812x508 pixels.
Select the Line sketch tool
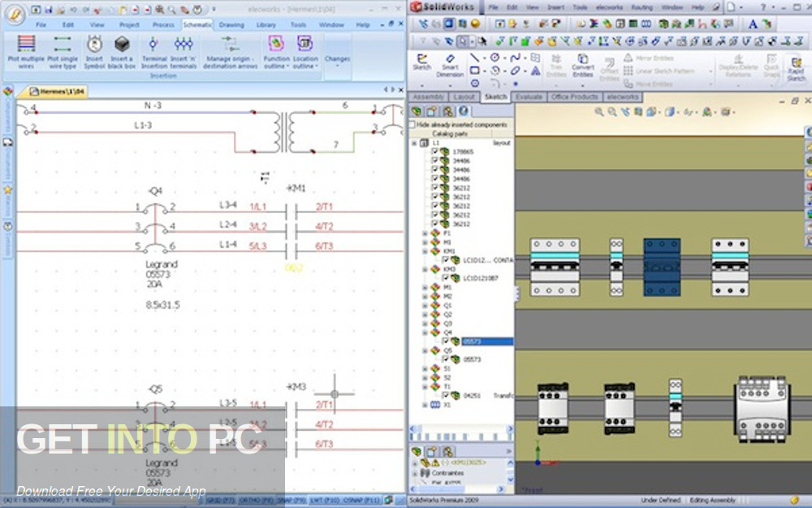pyautogui.click(x=474, y=58)
